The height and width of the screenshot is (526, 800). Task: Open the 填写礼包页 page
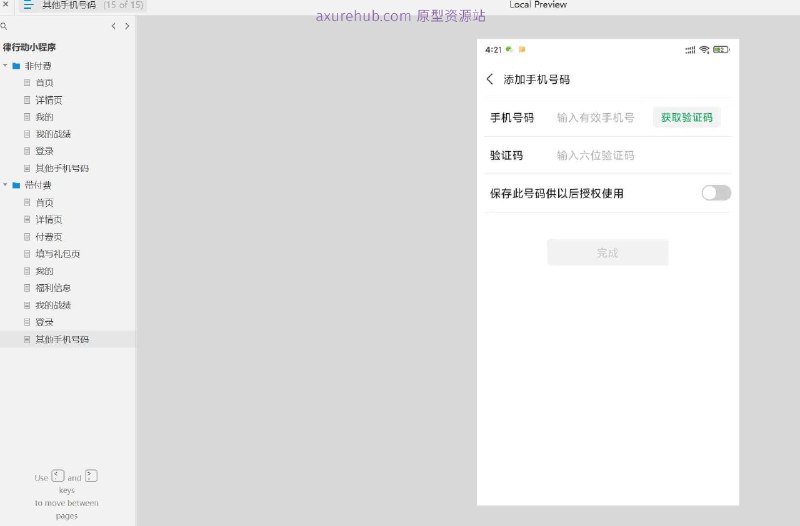(x=58, y=254)
